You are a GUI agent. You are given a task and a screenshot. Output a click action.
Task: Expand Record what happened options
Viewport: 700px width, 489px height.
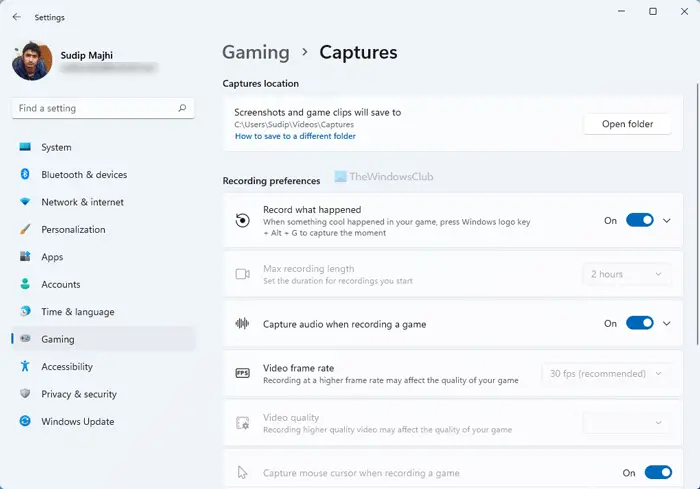click(x=667, y=221)
